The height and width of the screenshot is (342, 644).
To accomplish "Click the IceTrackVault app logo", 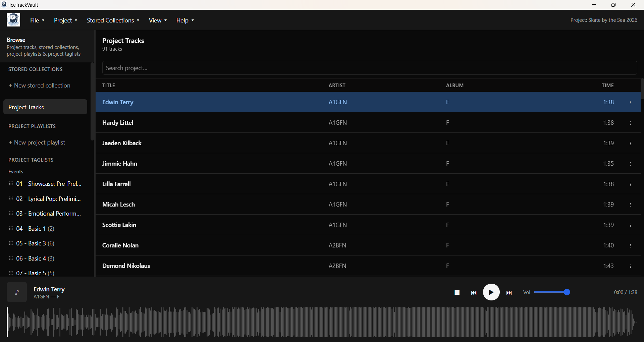I will pyautogui.click(x=13, y=20).
